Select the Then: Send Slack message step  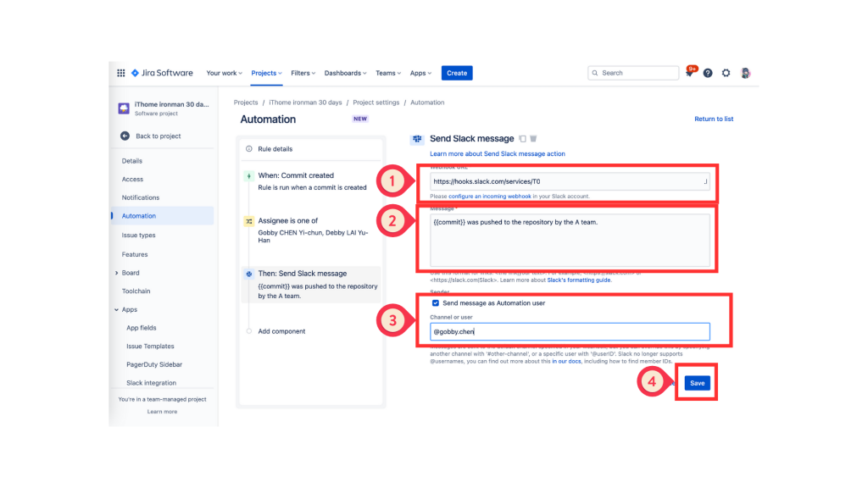pyautogui.click(x=311, y=285)
